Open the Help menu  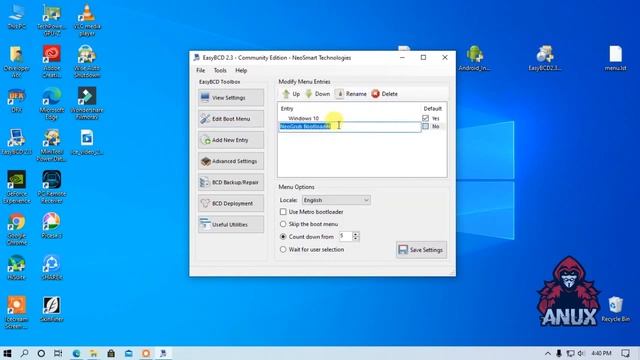pos(241,70)
